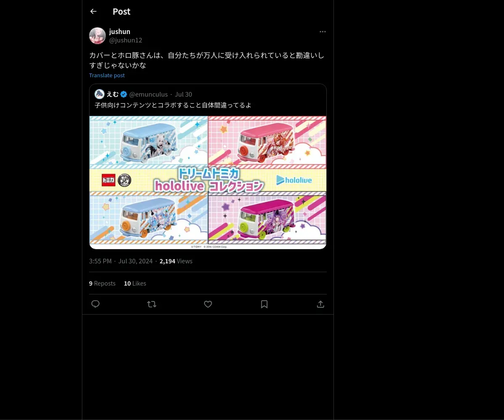
Task: Click the Translate post link
Action: (x=107, y=75)
